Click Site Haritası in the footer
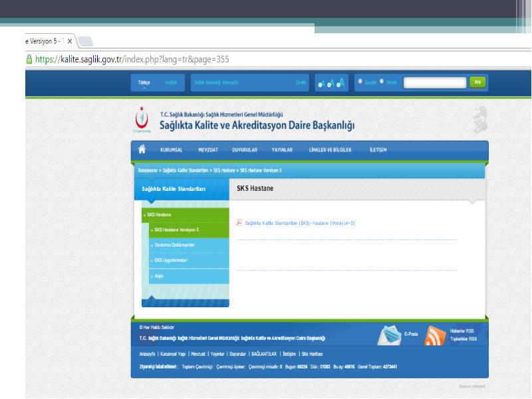 [x=312, y=354]
